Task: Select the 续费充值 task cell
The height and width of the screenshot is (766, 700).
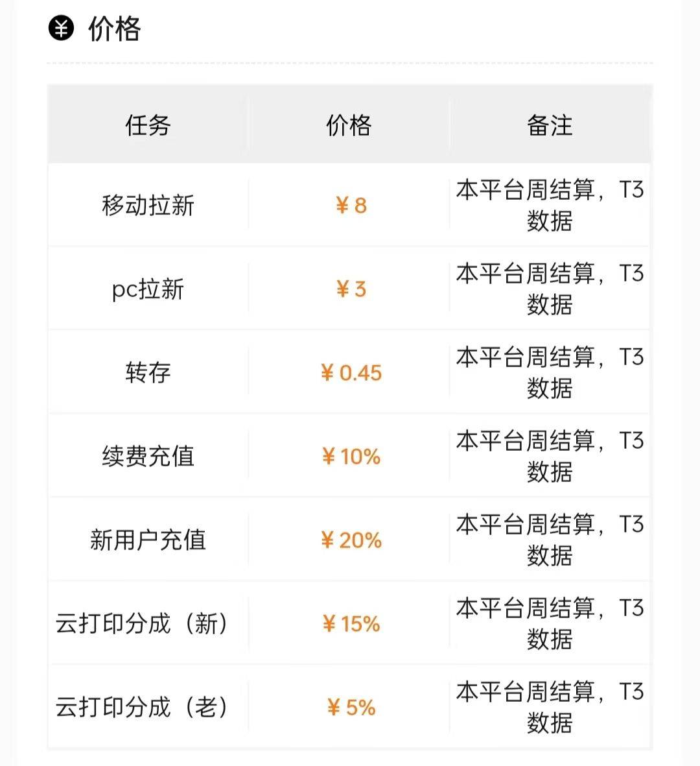Action: click(148, 456)
